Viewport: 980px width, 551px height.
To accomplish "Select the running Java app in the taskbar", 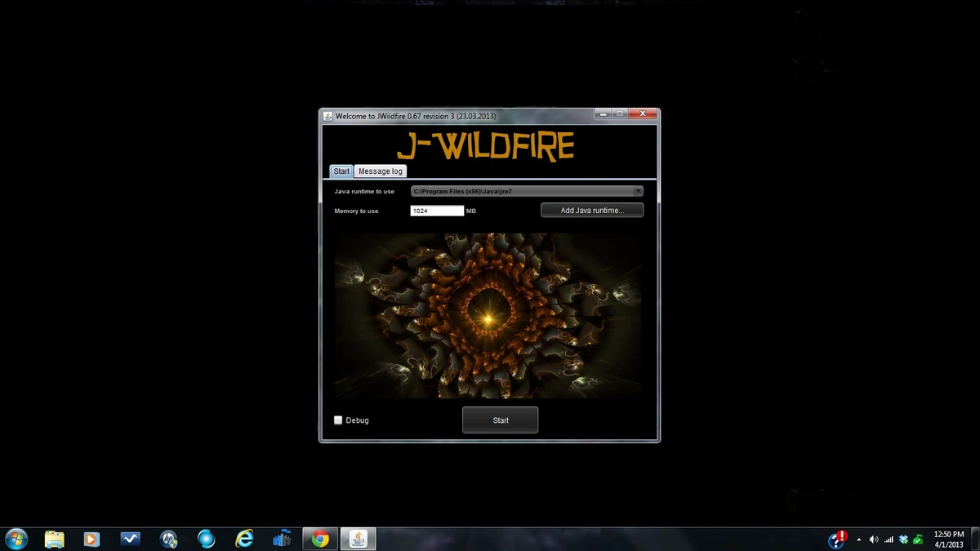I will coord(357,539).
